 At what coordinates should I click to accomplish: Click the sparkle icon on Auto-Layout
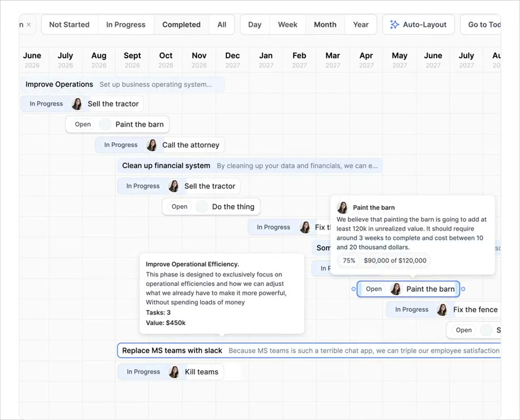[x=394, y=25]
